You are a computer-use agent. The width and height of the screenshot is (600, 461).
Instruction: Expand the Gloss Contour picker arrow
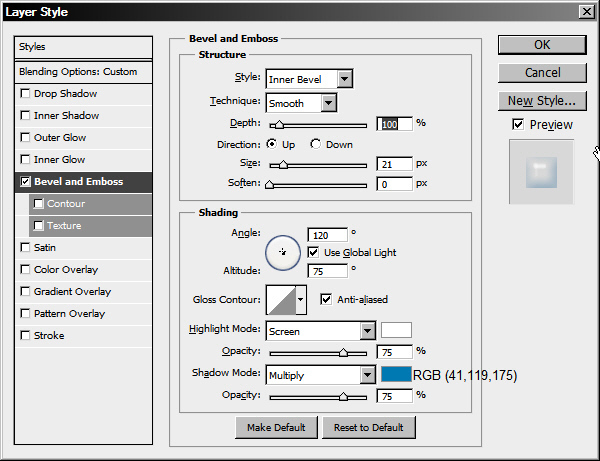301,300
